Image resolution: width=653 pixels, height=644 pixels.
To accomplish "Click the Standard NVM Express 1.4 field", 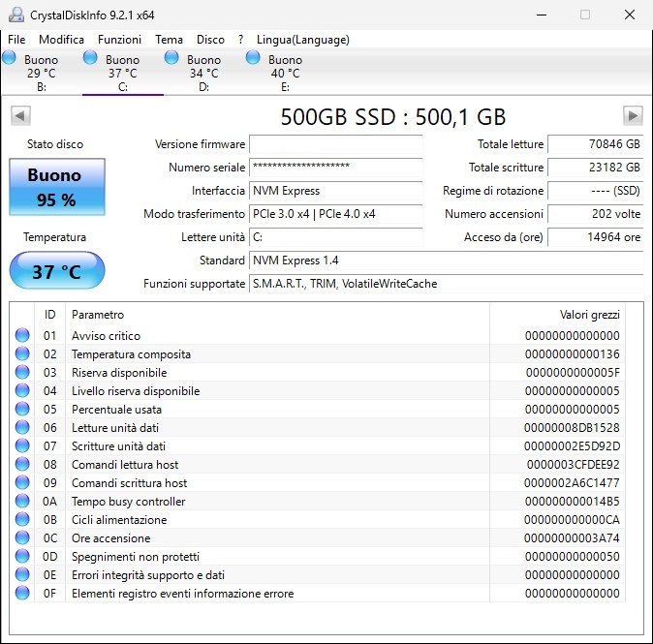I will pos(447,261).
